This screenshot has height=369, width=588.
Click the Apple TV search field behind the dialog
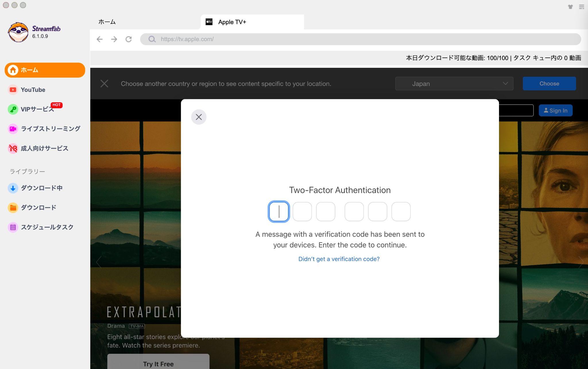pos(516,110)
